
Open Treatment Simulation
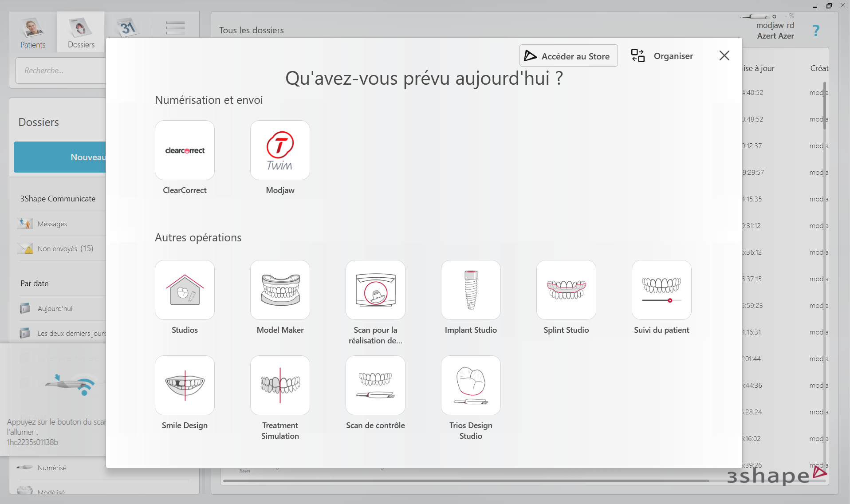[x=280, y=386]
